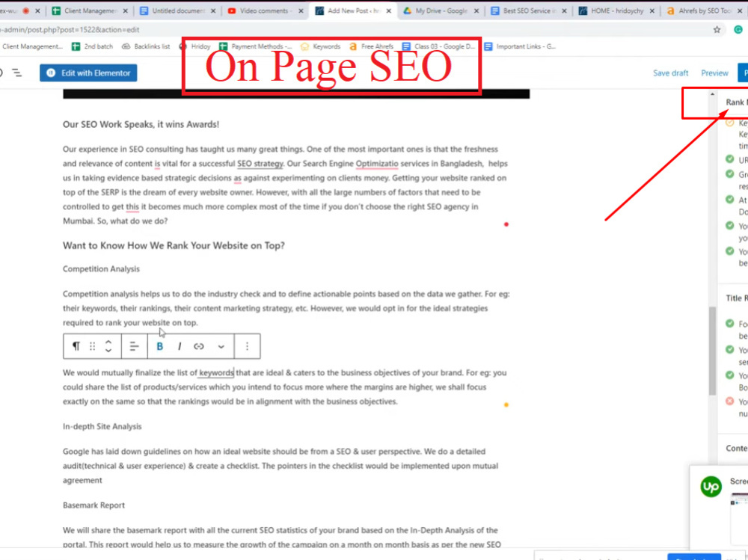
Task: Close the Best SEO Service tab
Action: coord(564,10)
